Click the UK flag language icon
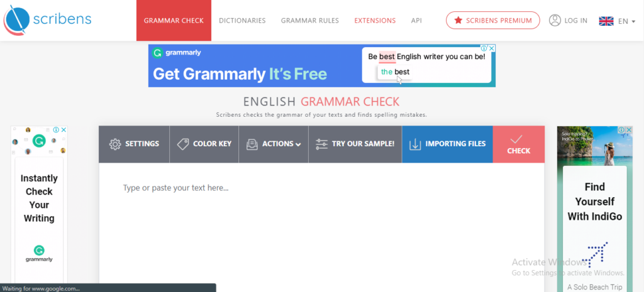Image resolution: width=644 pixels, height=292 pixels. [606, 21]
